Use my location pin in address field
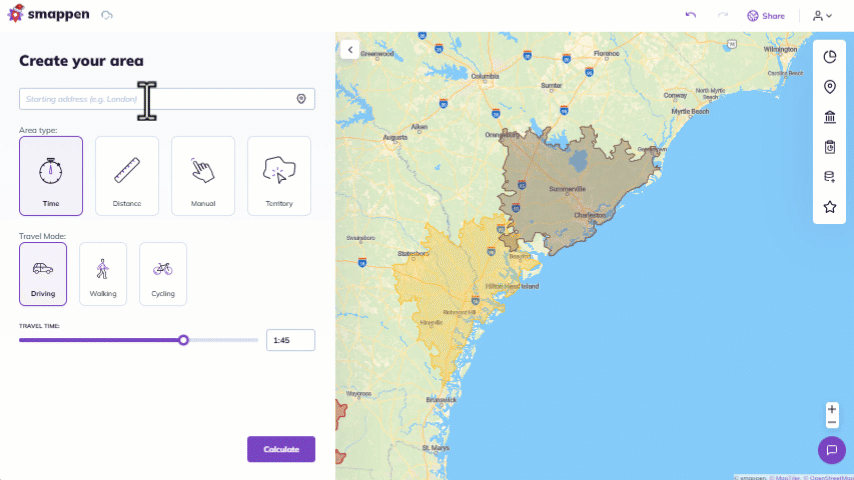 tap(301, 99)
